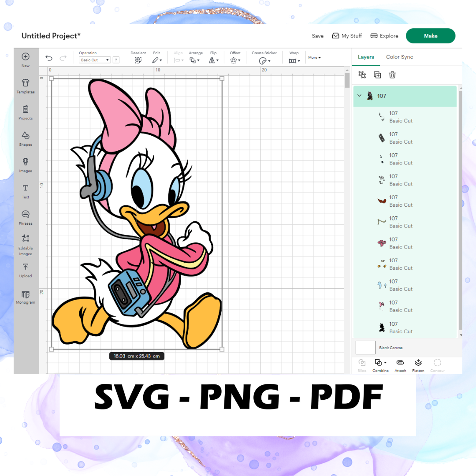Click the duck image on the canvas

point(137,214)
